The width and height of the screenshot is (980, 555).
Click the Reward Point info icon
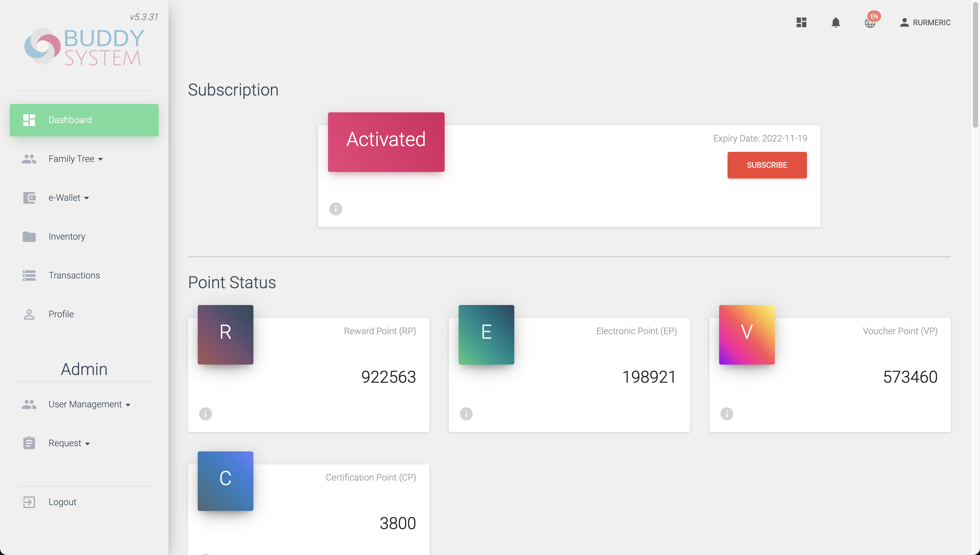coord(205,413)
